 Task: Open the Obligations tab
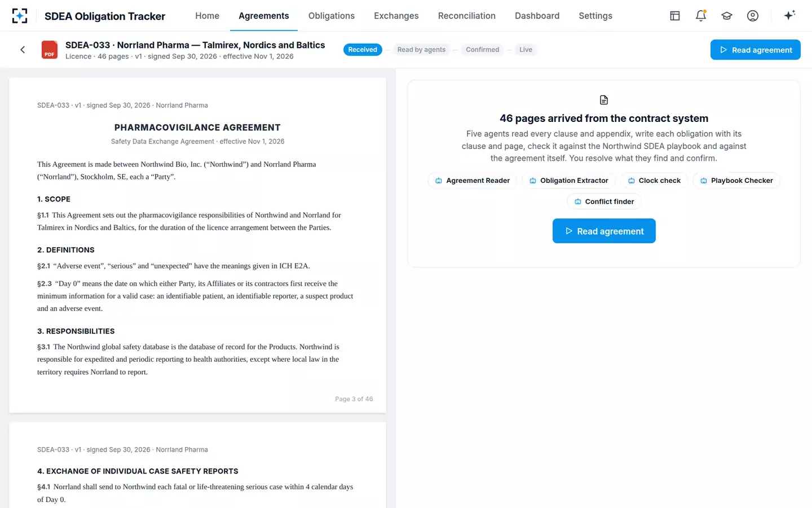pos(332,16)
